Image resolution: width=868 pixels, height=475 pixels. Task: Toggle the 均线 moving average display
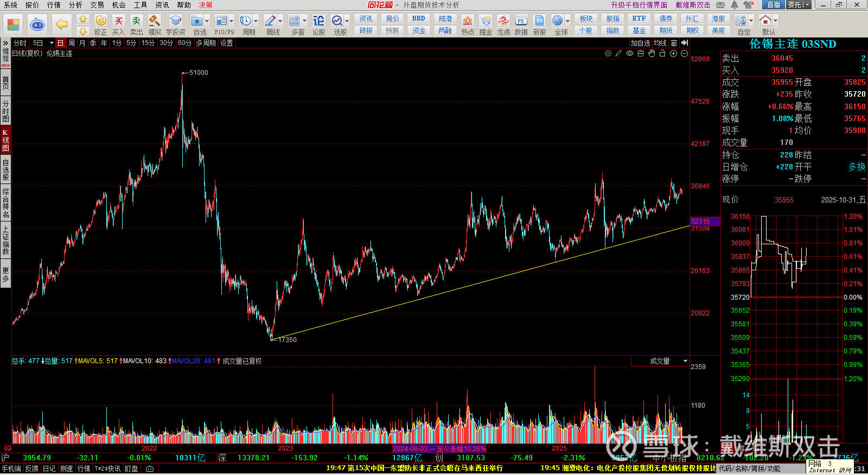click(x=660, y=43)
